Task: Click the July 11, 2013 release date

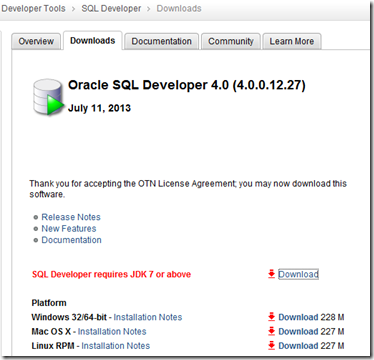Action: click(99, 108)
